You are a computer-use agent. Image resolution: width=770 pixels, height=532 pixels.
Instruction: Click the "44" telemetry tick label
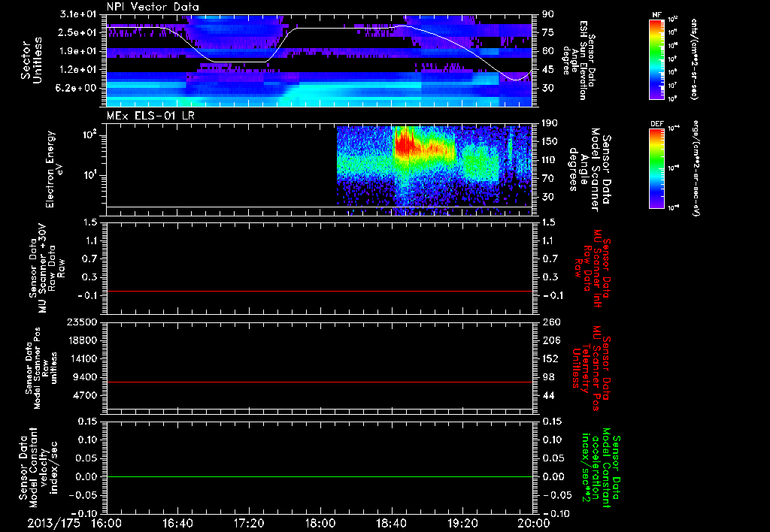point(548,395)
